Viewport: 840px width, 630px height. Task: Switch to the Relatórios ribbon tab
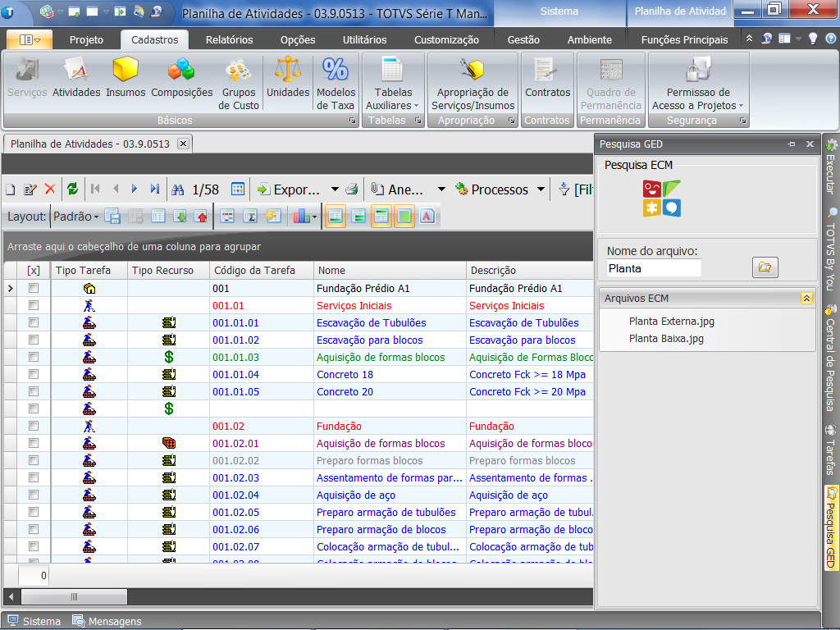tap(230, 39)
